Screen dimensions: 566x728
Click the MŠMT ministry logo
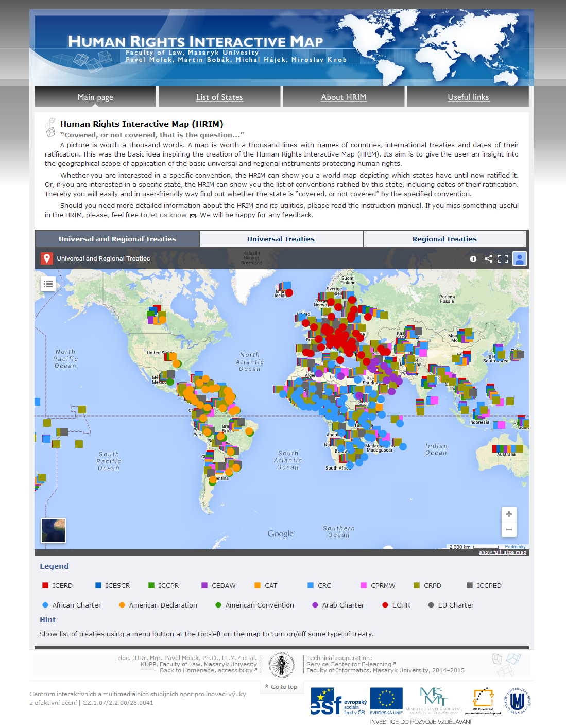[433, 700]
